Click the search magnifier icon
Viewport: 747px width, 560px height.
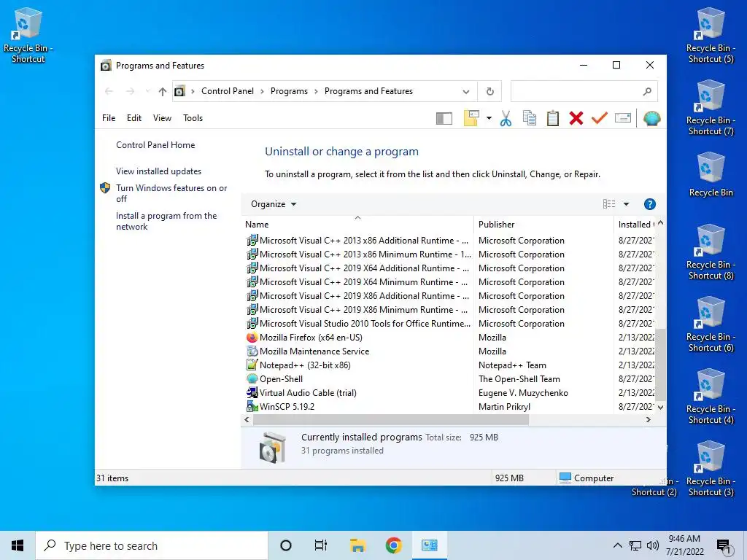(647, 91)
